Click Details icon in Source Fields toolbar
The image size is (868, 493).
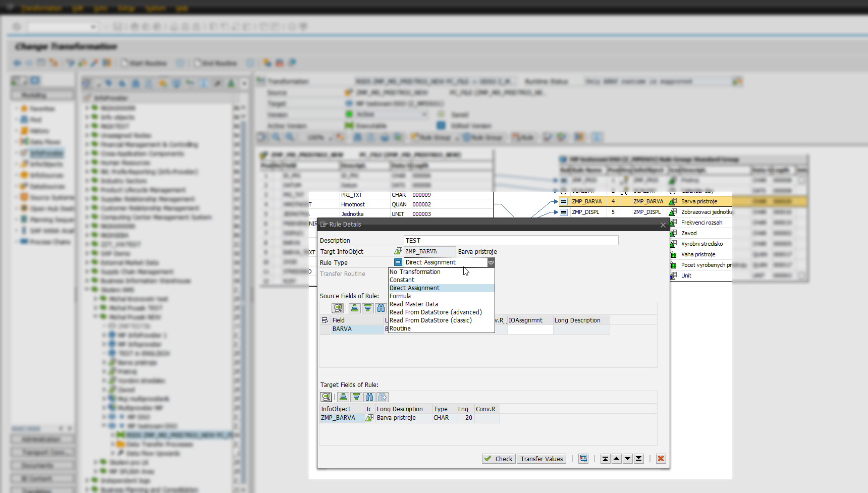pyautogui.click(x=338, y=308)
